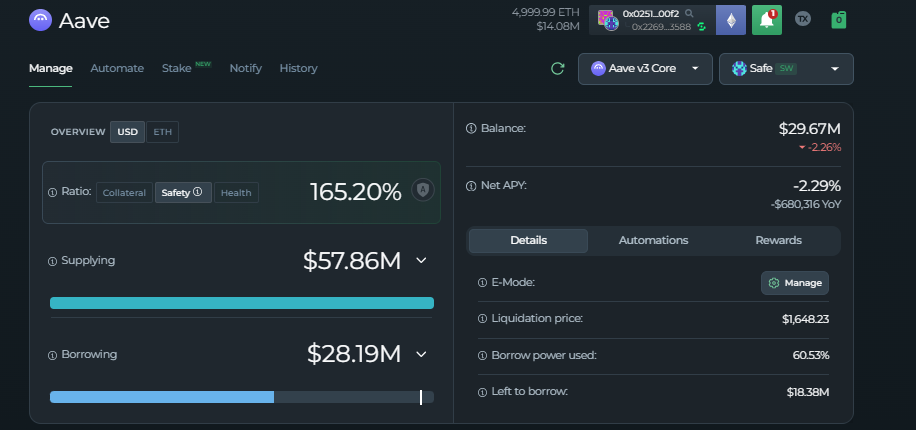916x430 pixels.
Task: Click the E-Mode Manage button
Action: click(x=795, y=283)
